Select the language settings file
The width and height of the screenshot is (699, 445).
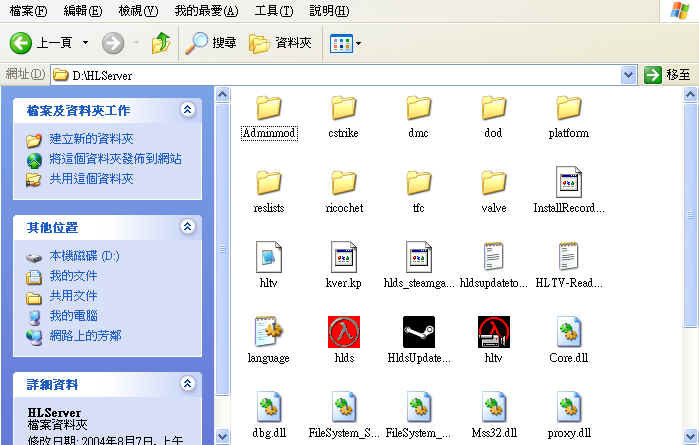pos(269,331)
